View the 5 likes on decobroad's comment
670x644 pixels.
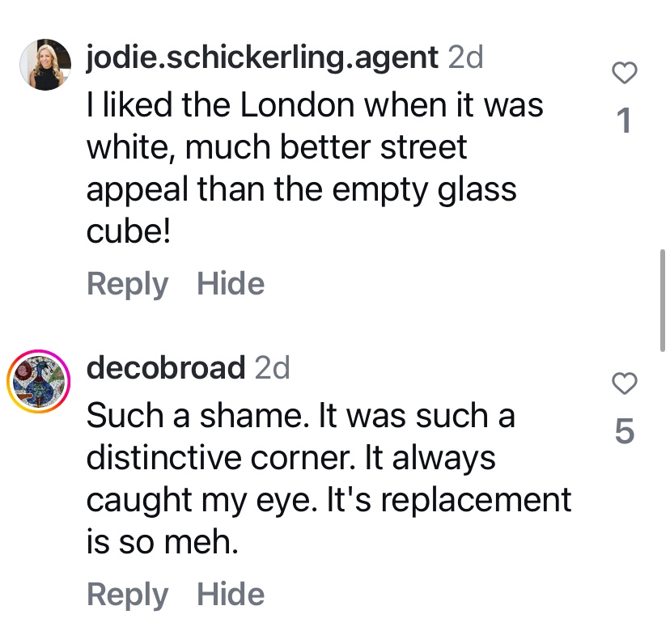tap(624, 432)
